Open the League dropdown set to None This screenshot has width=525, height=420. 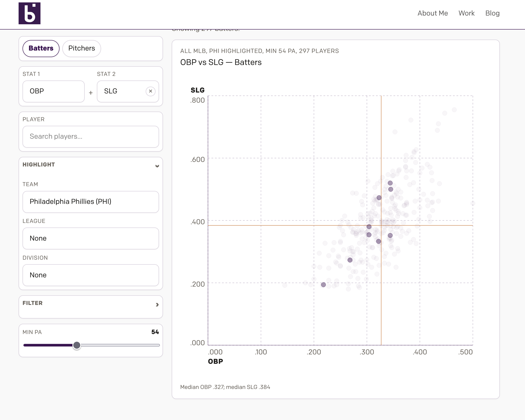tap(91, 238)
